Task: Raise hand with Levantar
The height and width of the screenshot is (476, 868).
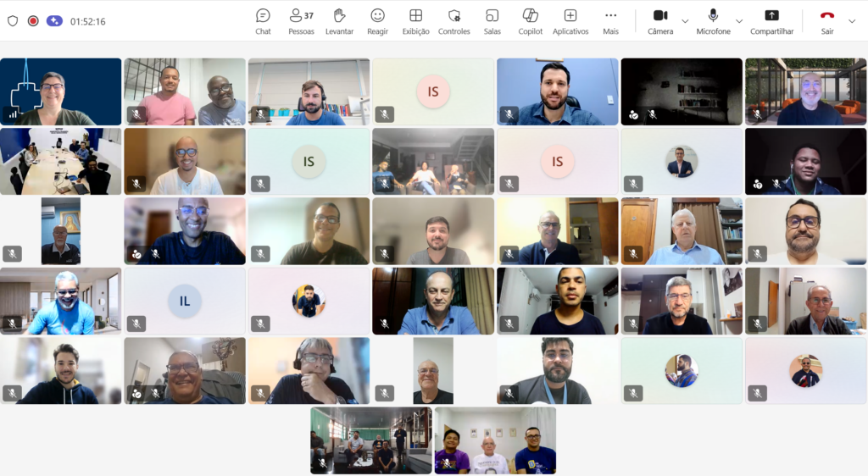Action: [339, 22]
